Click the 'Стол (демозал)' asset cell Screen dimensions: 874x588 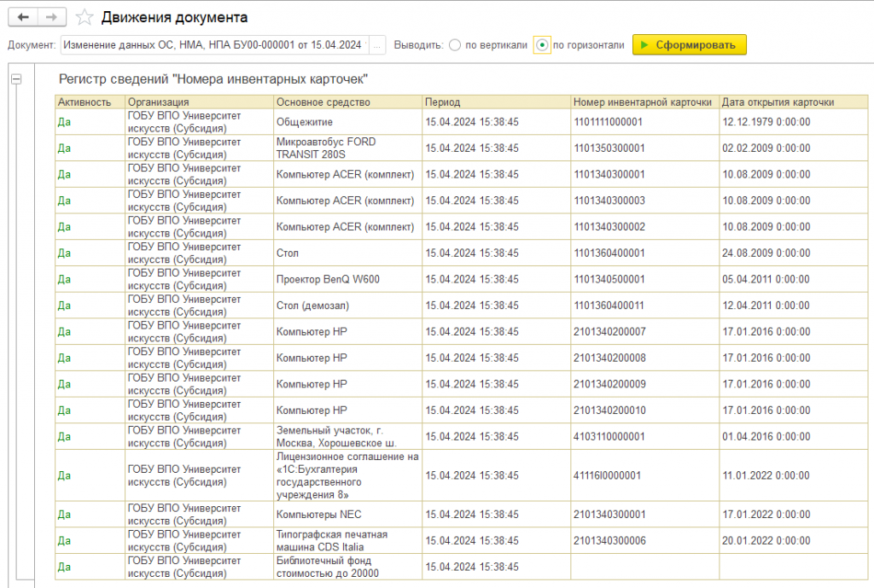(x=348, y=306)
